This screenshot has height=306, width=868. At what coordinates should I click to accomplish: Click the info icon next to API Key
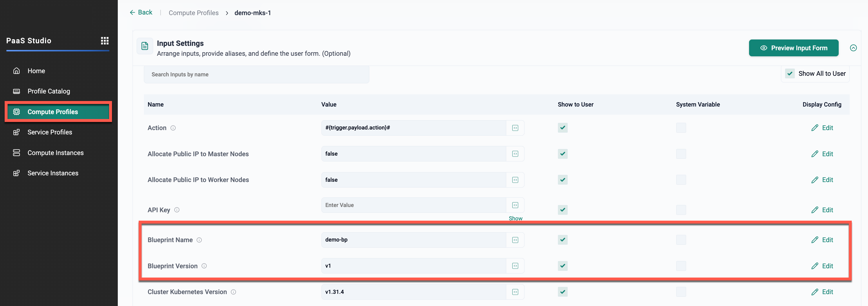click(177, 210)
